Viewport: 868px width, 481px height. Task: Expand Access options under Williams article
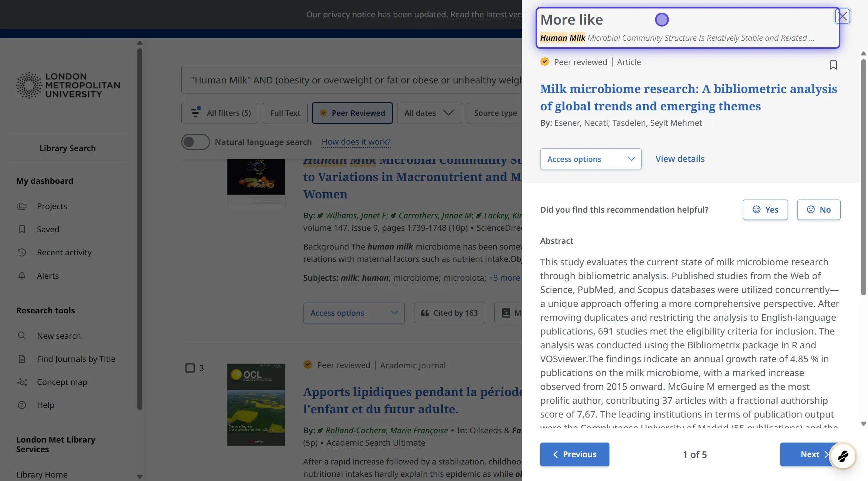pyautogui.click(x=354, y=313)
